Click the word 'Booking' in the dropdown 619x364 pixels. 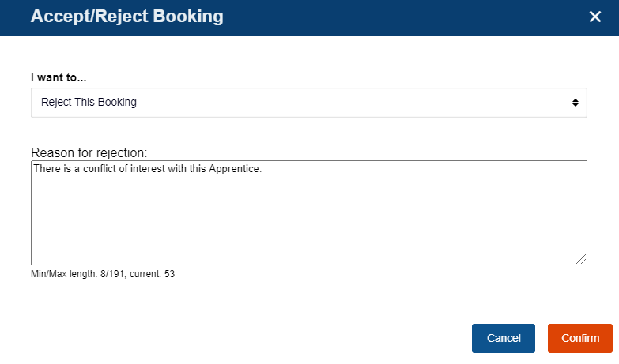click(118, 103)
